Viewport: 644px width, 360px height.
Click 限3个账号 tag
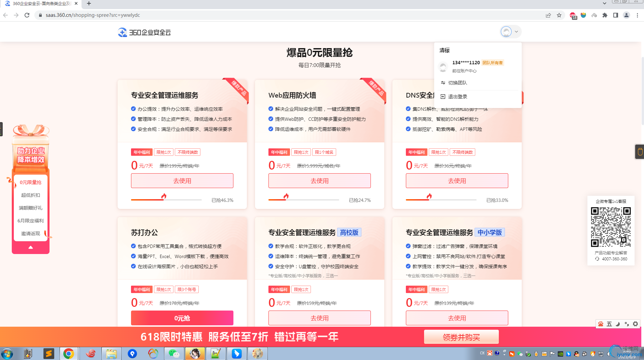187,289
